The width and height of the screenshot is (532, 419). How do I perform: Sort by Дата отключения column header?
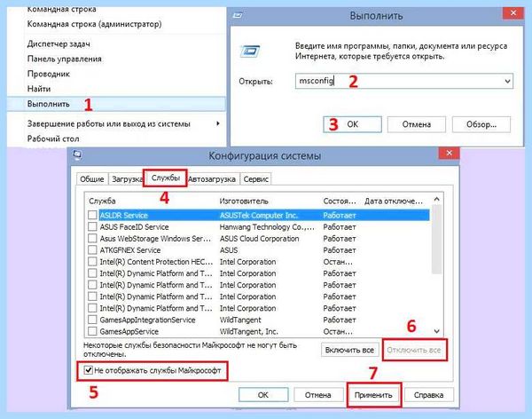393,201
